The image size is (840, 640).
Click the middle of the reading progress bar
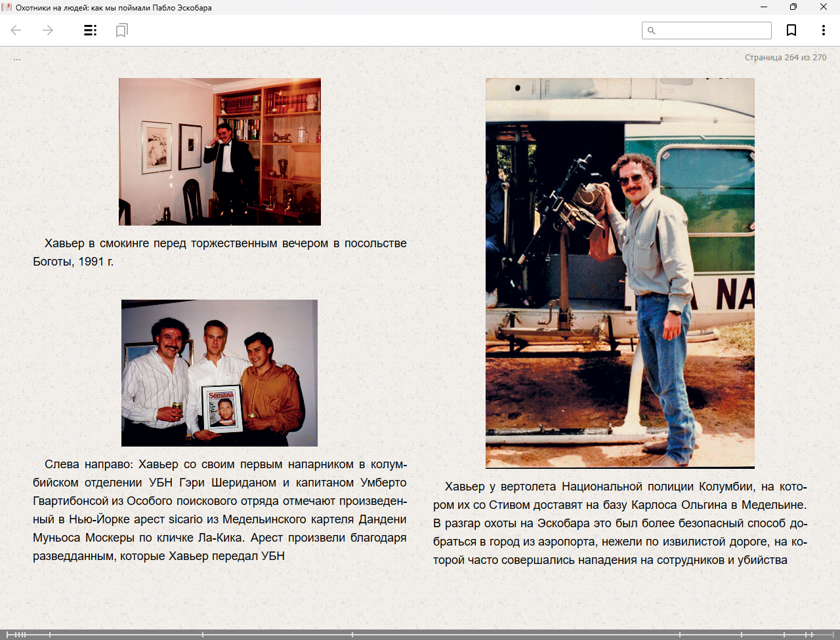420,635
